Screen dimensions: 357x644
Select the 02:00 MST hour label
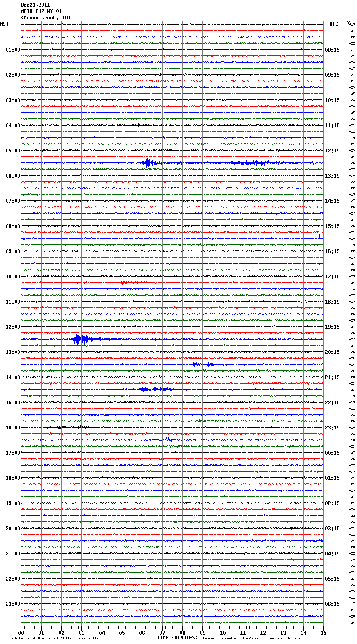pyautogui.click(x=13, y=75)
